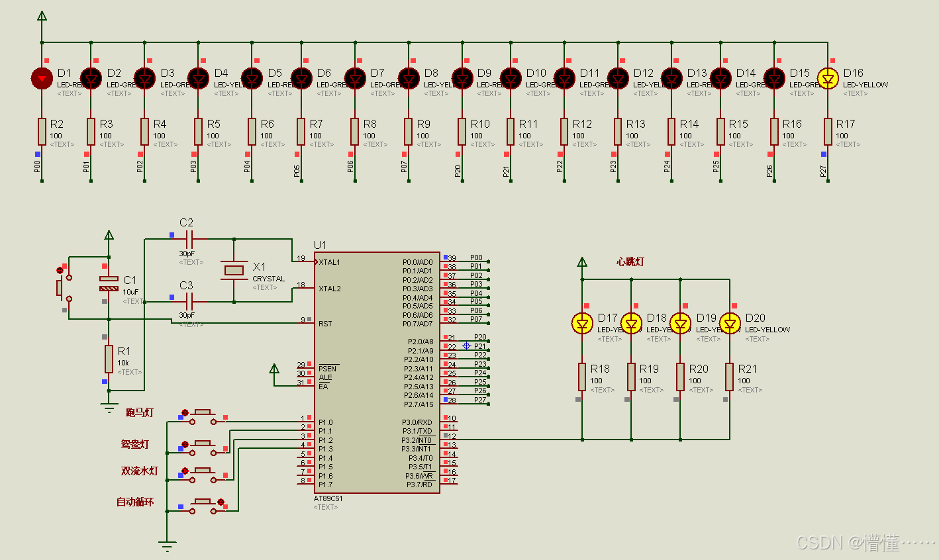
Task: Click the XTAL1 pin label
Action: point(330,262)
